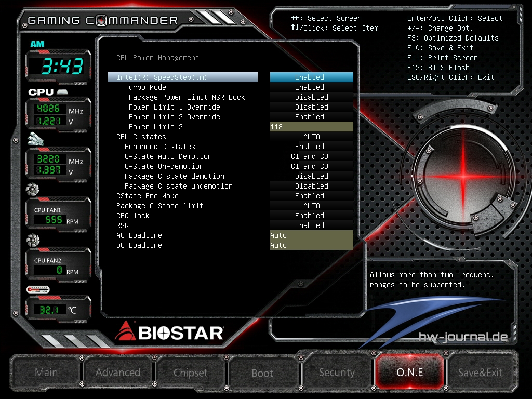Select Power Limit 2 Override label
This screenshot has width=532, height=399.
tap(175, 117)
